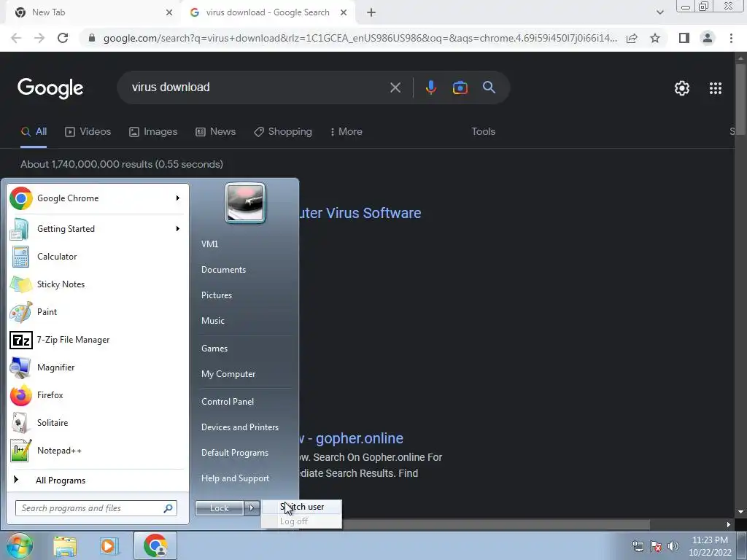Open VM1 user folder
The height and width of the screenshot is (560, 747).
[209, 244]
